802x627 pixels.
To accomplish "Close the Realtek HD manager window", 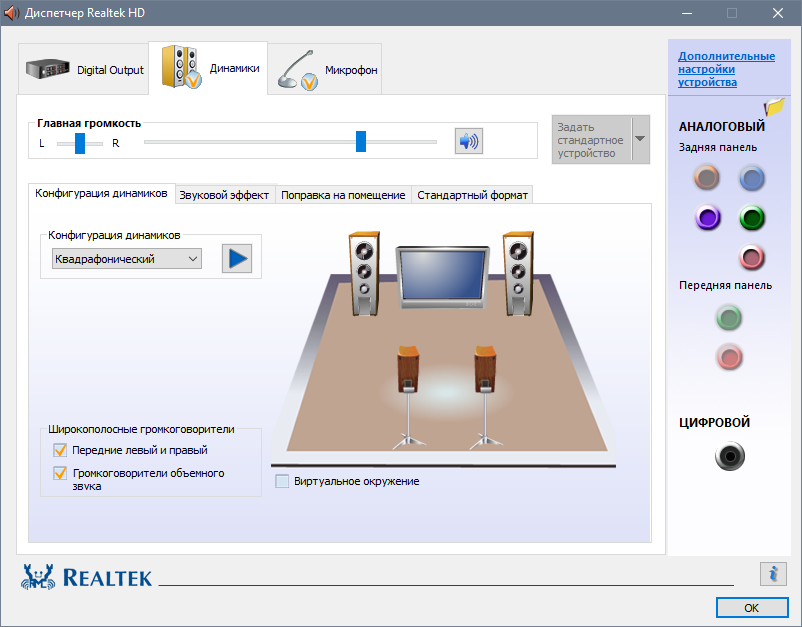I will (777, 13).
